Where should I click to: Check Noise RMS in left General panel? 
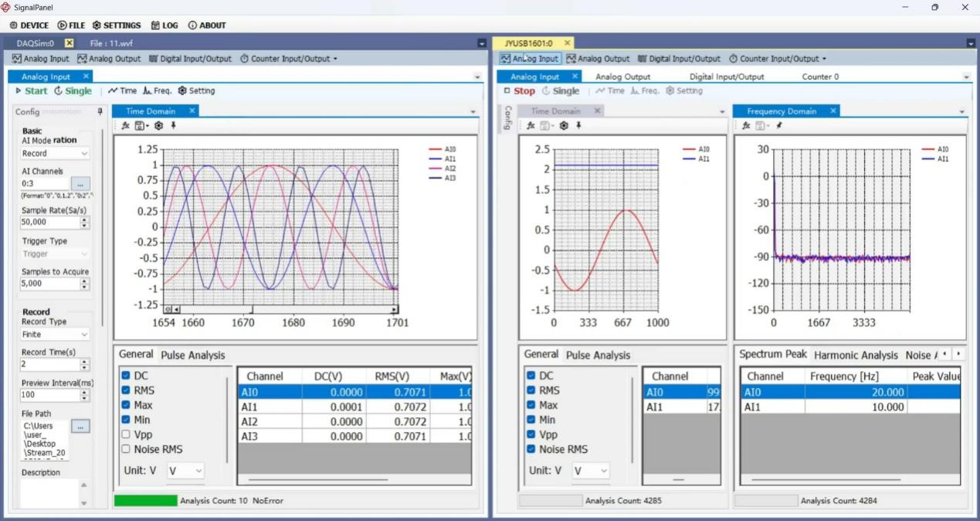click(126, 449)
